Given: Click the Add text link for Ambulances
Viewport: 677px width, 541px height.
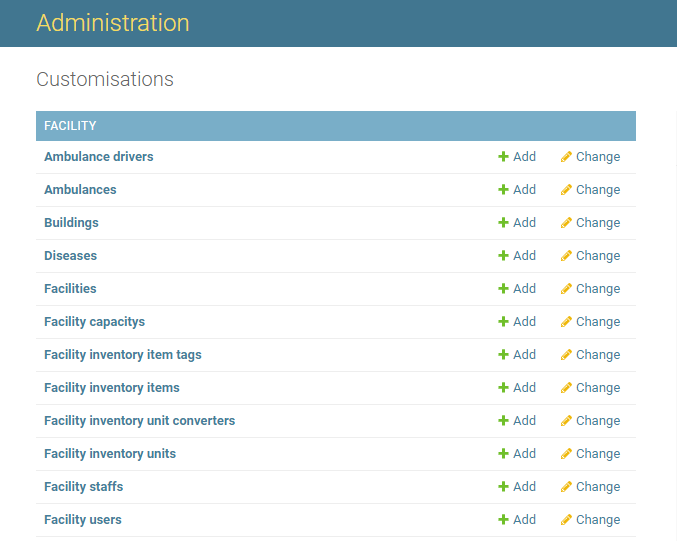Looking at the screenshot, I should pos(524,190).
